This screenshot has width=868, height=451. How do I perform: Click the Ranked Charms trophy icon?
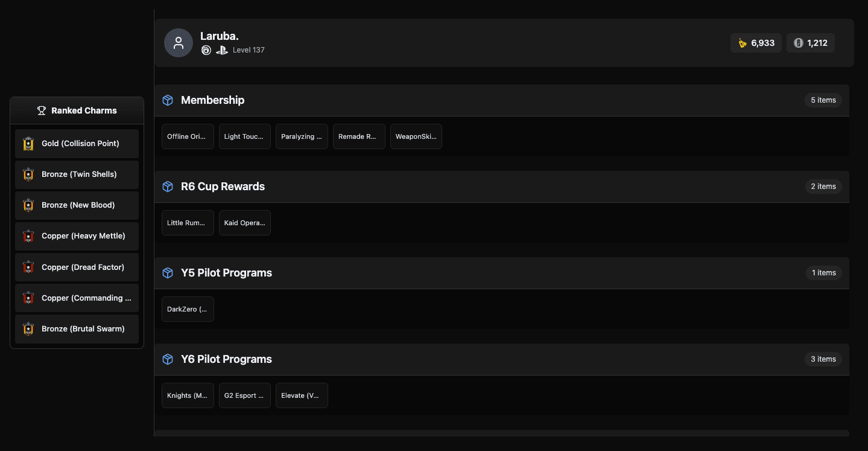pyautogui.click(x=42, y=110)
